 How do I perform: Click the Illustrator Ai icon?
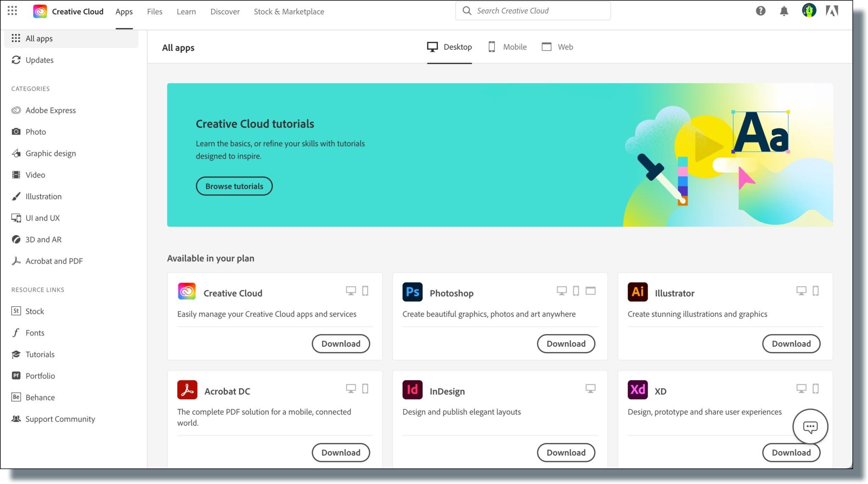point(637,292)
